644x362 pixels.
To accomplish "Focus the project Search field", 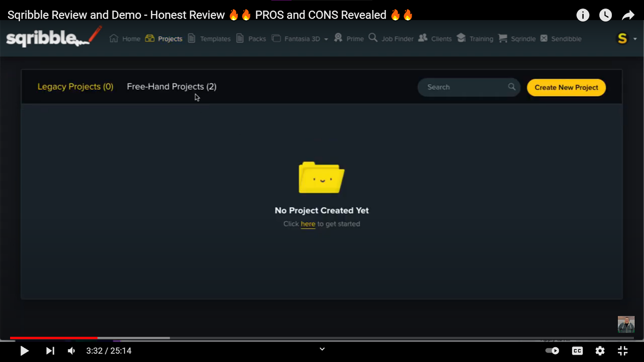I will [469, 87].
